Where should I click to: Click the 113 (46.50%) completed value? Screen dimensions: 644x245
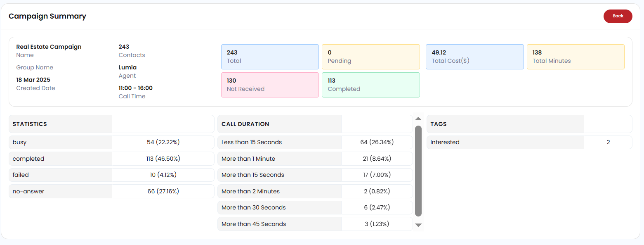tap(163, 159)
